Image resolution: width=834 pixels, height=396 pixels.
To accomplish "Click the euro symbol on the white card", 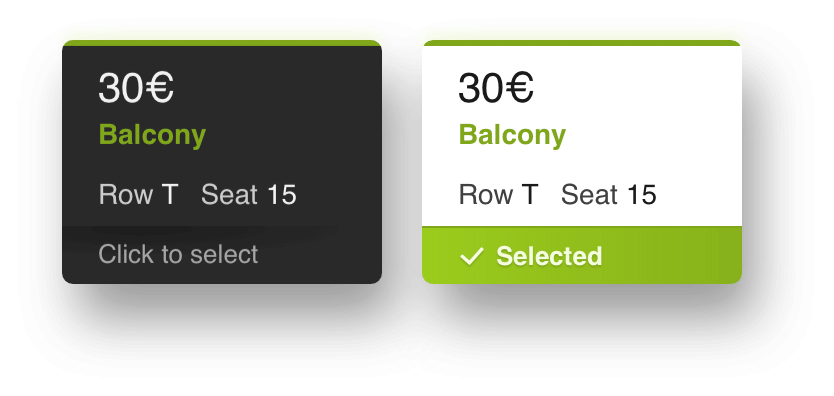I will tap(519, 88).
